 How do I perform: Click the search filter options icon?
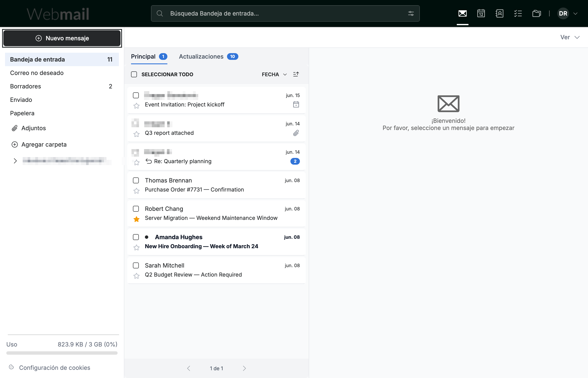[x=411, y=13]
